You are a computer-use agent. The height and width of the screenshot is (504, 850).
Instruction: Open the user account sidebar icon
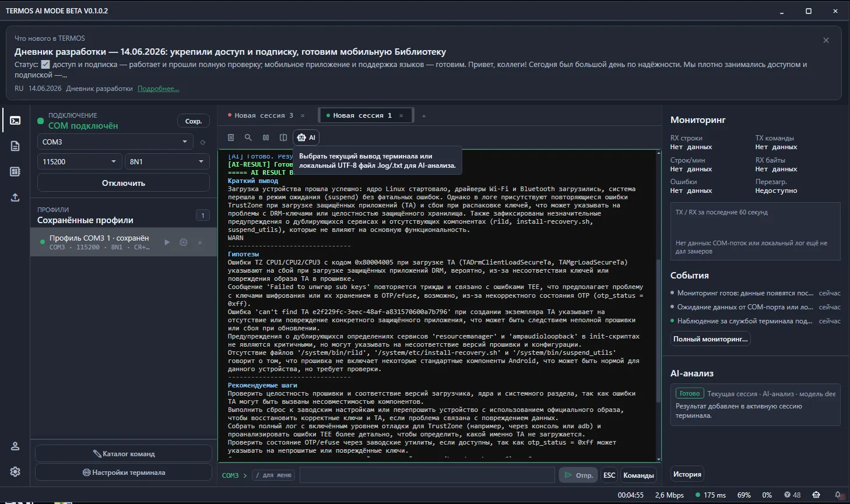15,446
